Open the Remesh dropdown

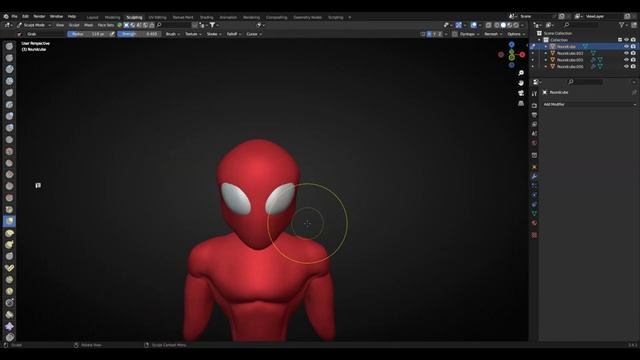(x=493, y=34)
